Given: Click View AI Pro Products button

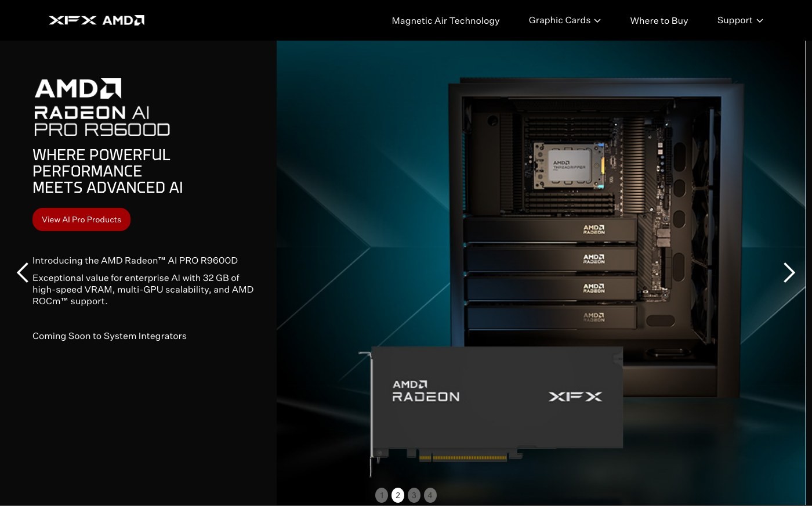Looking at the screenshot, I should coord(81,219).
